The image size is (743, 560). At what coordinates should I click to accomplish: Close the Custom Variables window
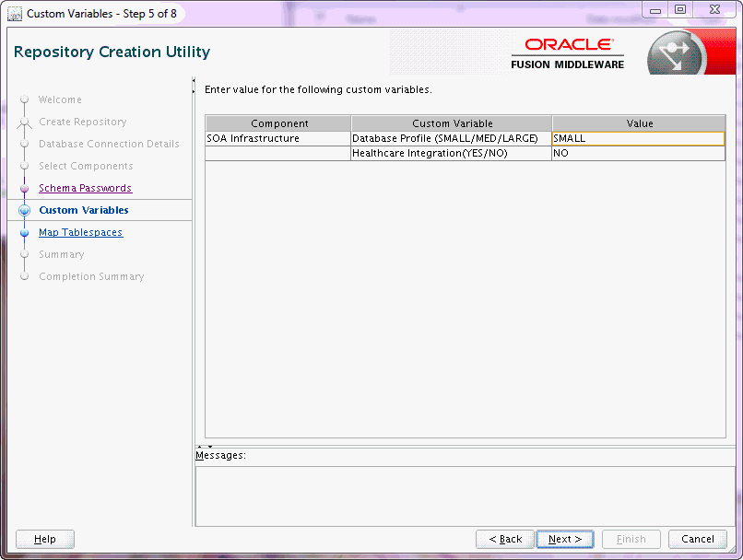click(x=714, y=9)
